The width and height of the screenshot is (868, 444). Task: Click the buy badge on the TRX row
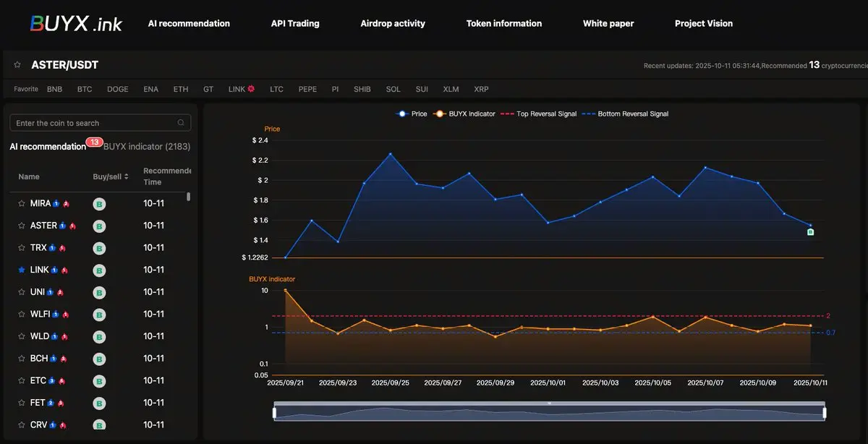point(100,248)
